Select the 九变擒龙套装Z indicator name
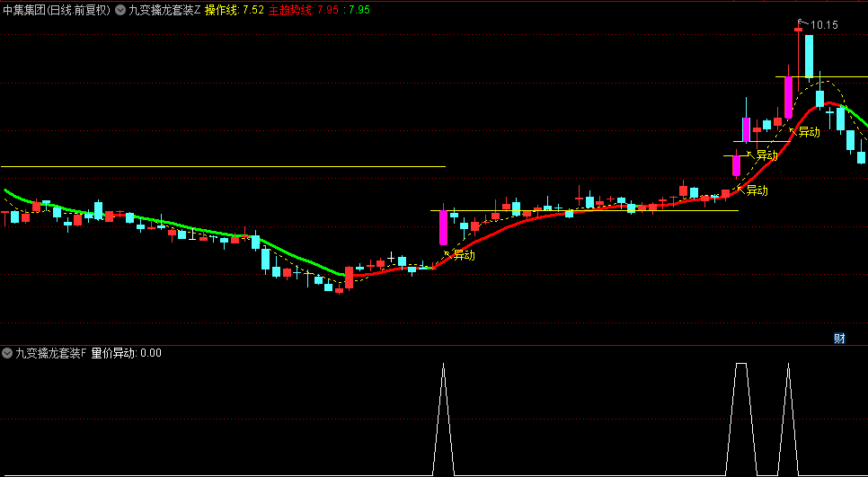This screenshot has width=868, height=477. point(164,10)
